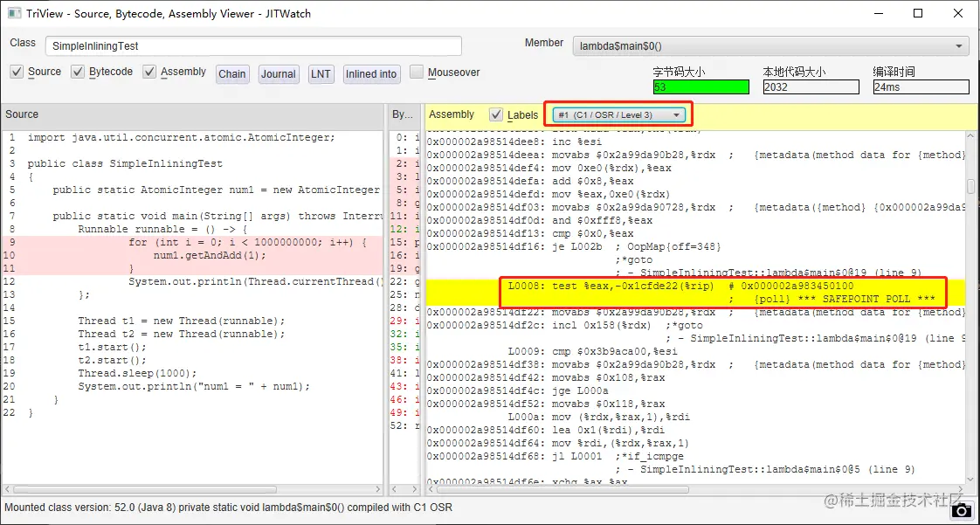The image size is (980, 525).
Task: Select source line 5 AtomicInteger num1 declaration
Action: coord(192,190)
